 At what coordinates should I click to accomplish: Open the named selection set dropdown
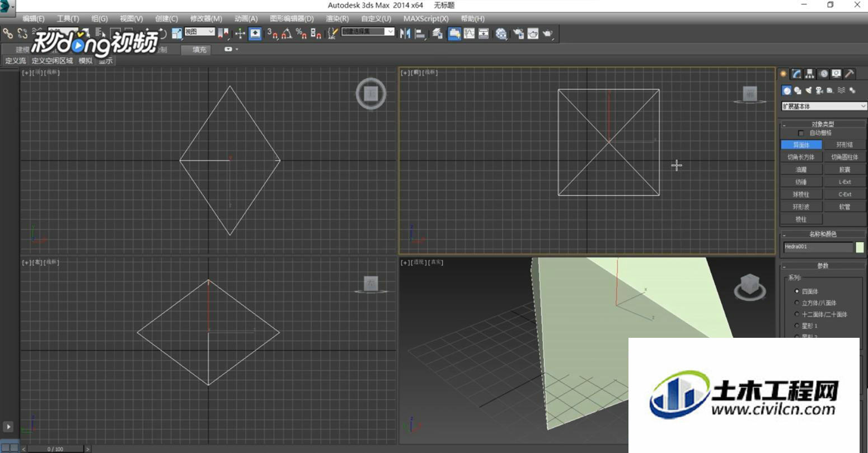coord(368,32)
